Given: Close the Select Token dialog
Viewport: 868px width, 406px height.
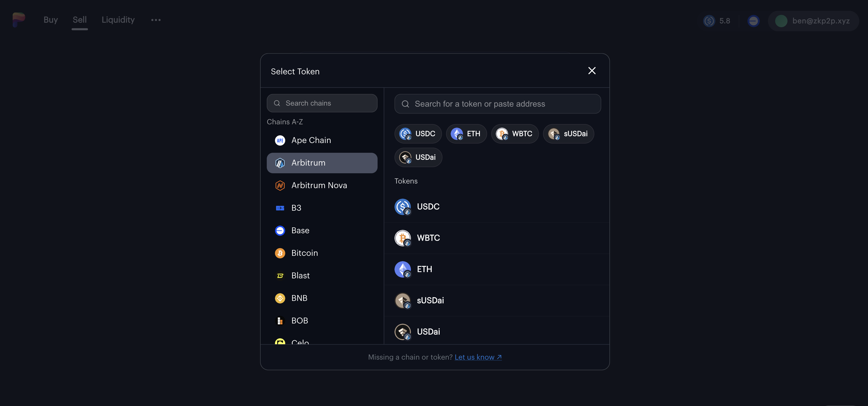Looking at the screenshot, I should point(592,71).
